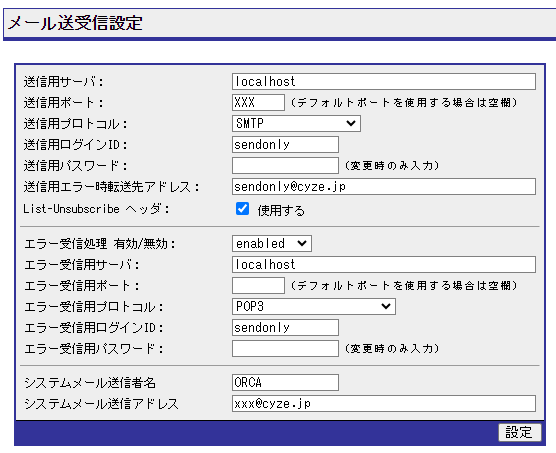Click the POP3 dropdown arrow

(386, 306)
